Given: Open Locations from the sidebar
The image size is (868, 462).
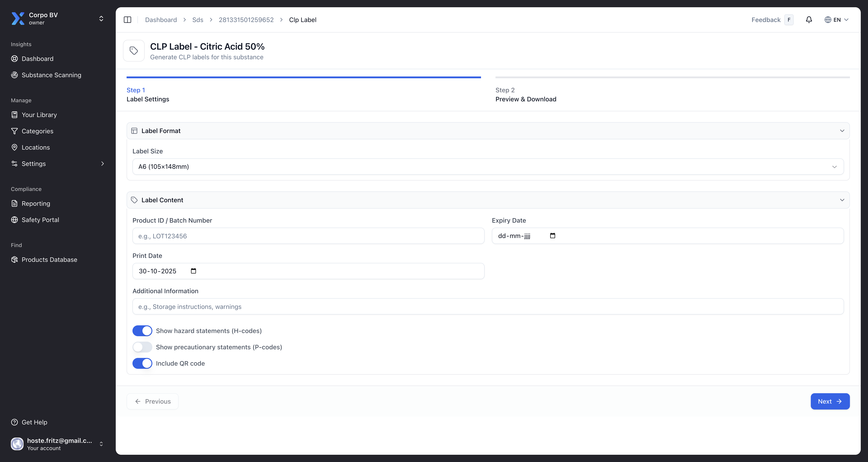Looking at the screenshot, I should pyautogui.click(x=35, y=147).
